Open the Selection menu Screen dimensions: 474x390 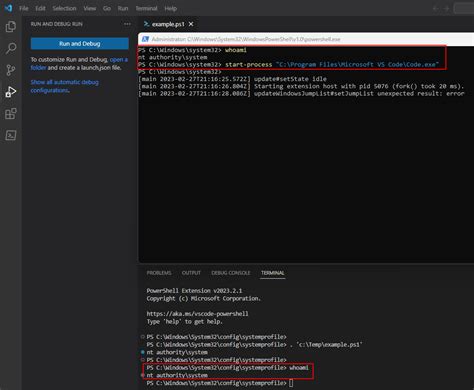coord(64,8)
